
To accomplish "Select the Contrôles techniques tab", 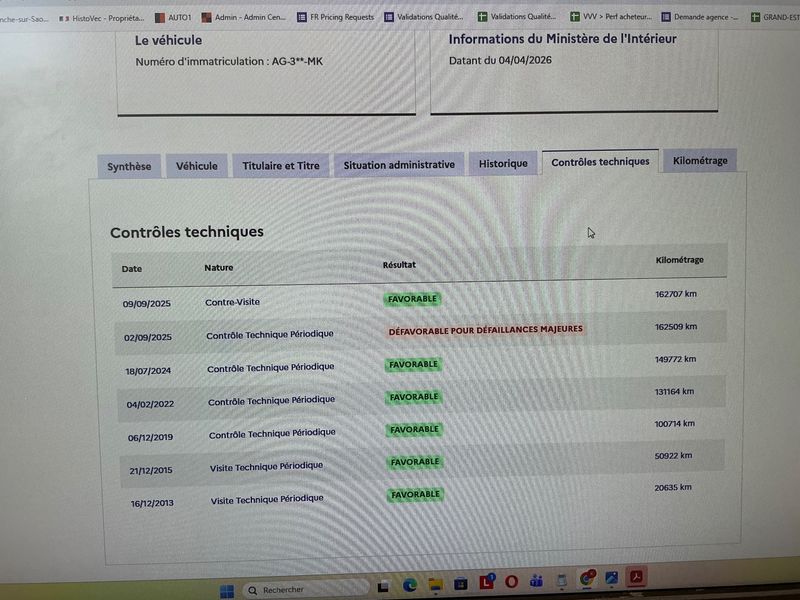I will (600, 162).
